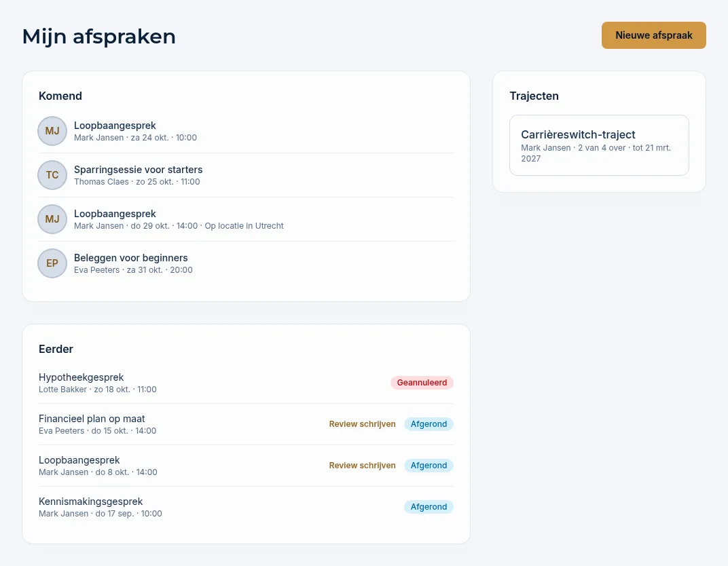Open the past Hypotheekgesprek entry

click(246, 383)
